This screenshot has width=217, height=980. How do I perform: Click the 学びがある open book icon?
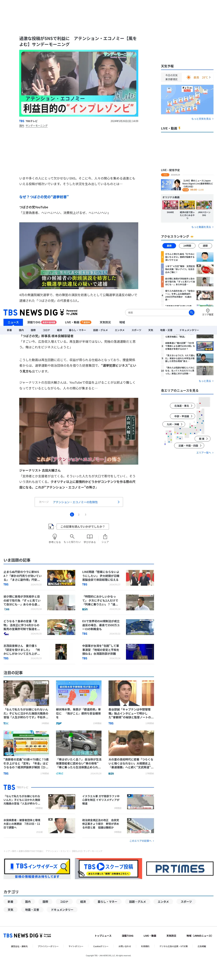(89, 536)
